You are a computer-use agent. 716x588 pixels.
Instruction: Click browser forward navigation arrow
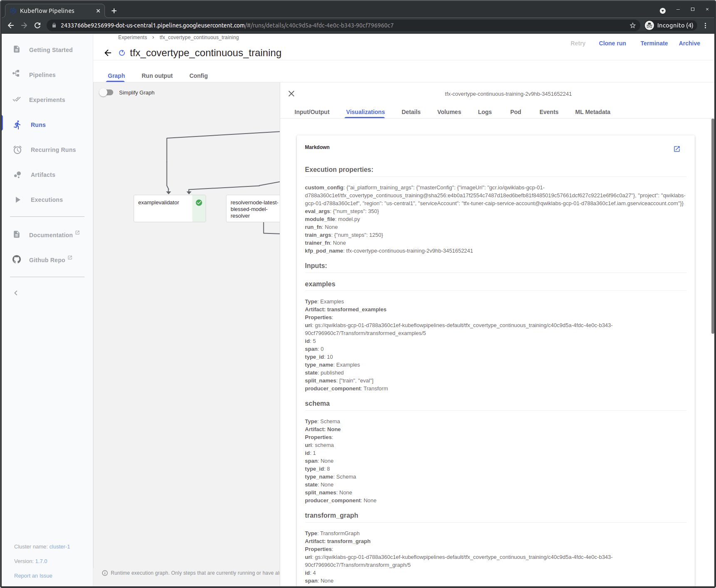(24, 25)
